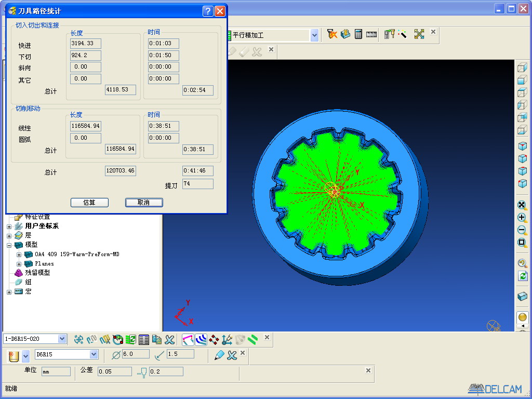Click total time field 0:41:46

click(x=198, y=170)
